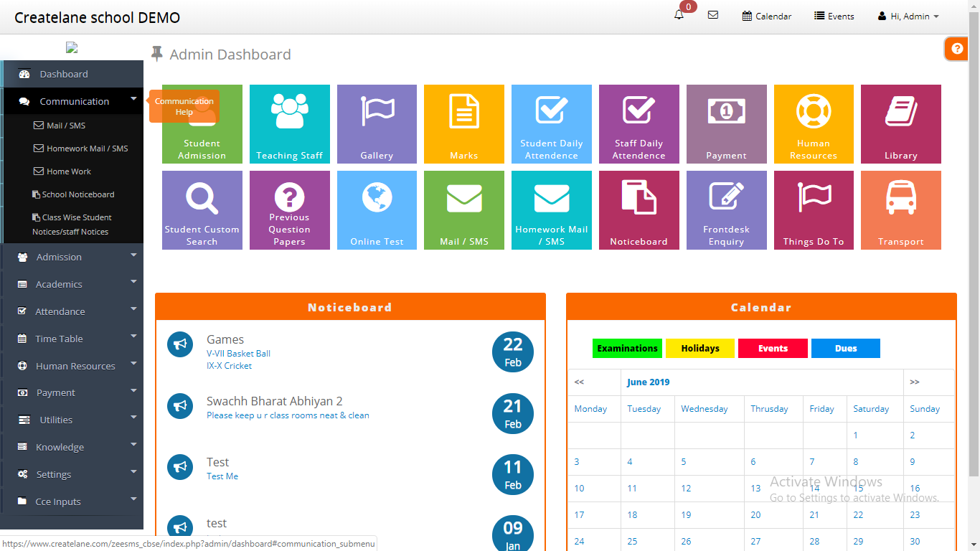Open the envelope messages icon in header
The height and width of the screenshot is (551, 980).
click(x=713, y=15)
